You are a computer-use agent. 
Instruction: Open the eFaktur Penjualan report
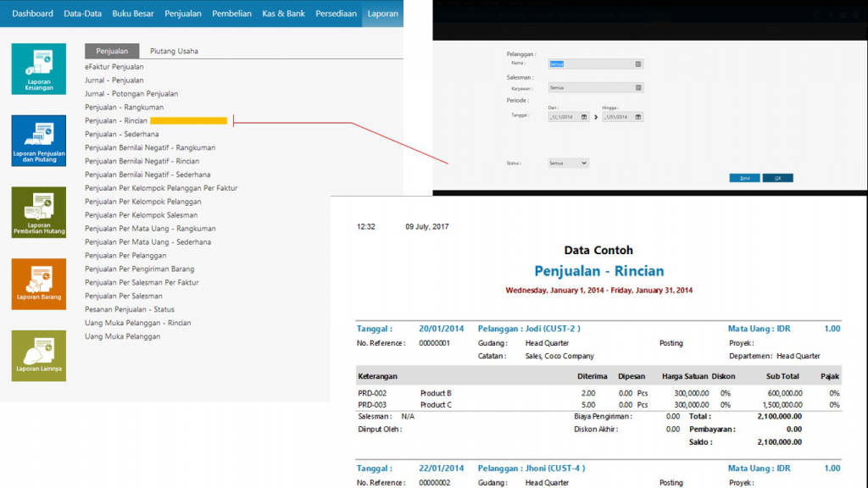pos(114,66)
